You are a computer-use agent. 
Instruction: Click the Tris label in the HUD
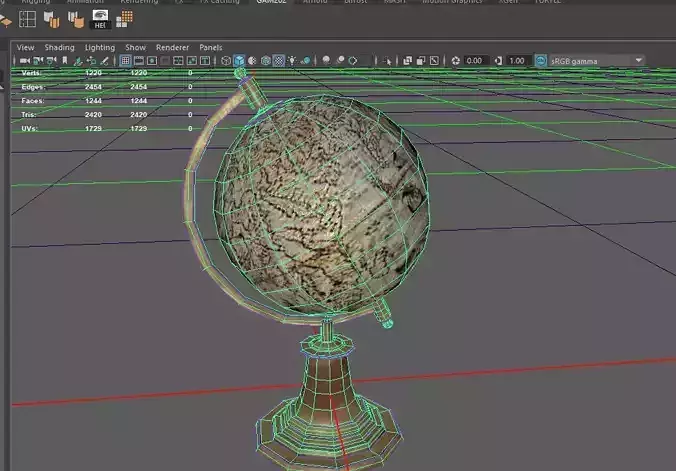pyautogui.click(x=28, y=115)
